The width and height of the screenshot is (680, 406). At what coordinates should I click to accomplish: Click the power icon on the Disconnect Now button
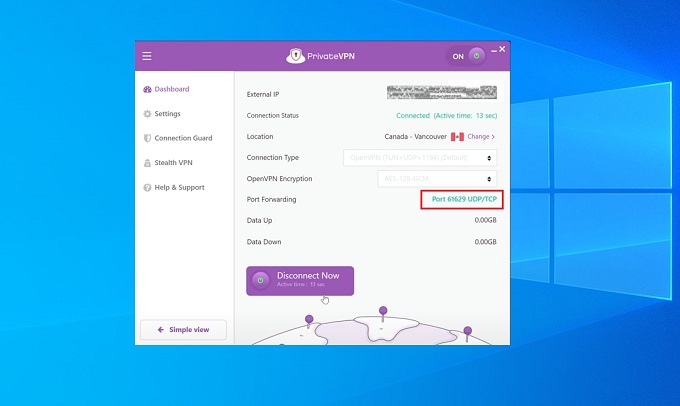260,281
